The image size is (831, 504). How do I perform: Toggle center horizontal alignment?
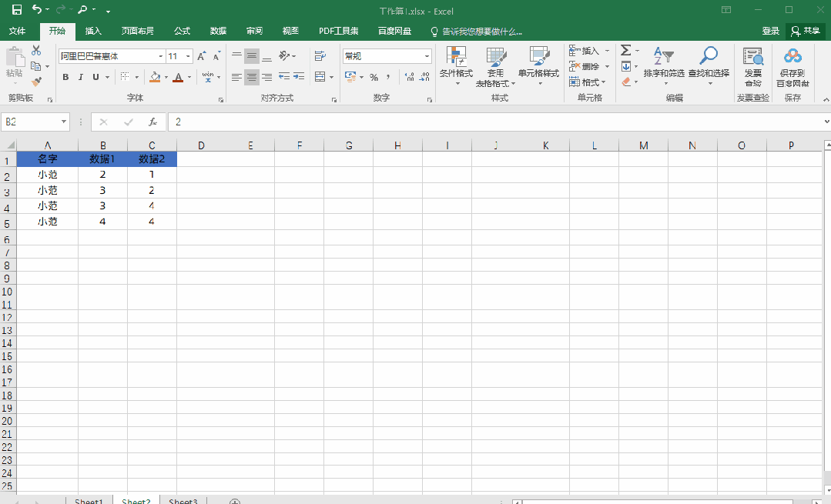pyautogui.click(x=252, y=77)
